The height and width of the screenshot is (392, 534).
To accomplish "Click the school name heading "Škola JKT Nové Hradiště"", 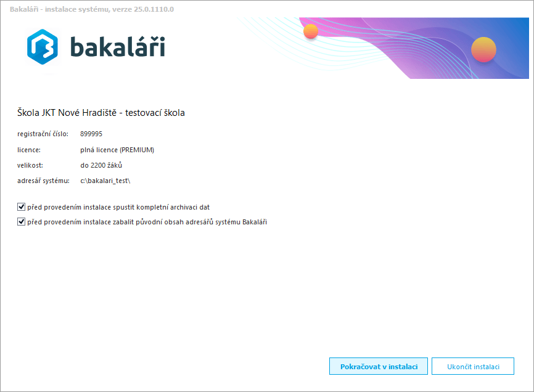I will pyautogui.click(x=101, y=113).
